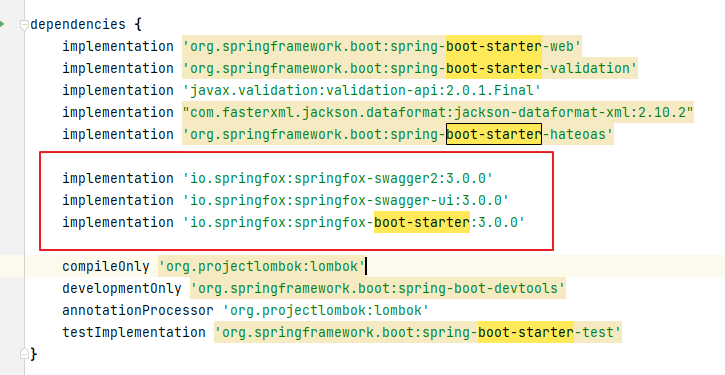This screenshot has height=375, width=725.
Task: Click compileOnly 'org.projectlombok:lombok' string
Action: tap(262, 266)
